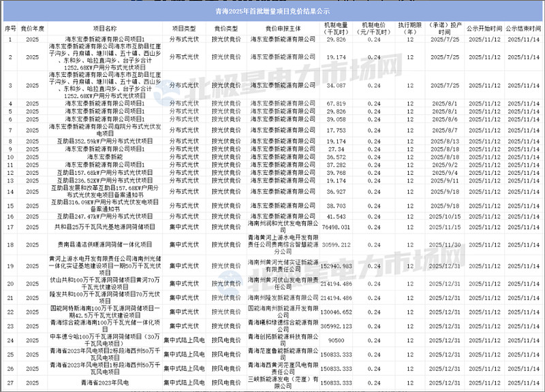Screen dimensions: 545x392
Task: Click the 项目类型 column header
Action: click(x=184, y=29)
